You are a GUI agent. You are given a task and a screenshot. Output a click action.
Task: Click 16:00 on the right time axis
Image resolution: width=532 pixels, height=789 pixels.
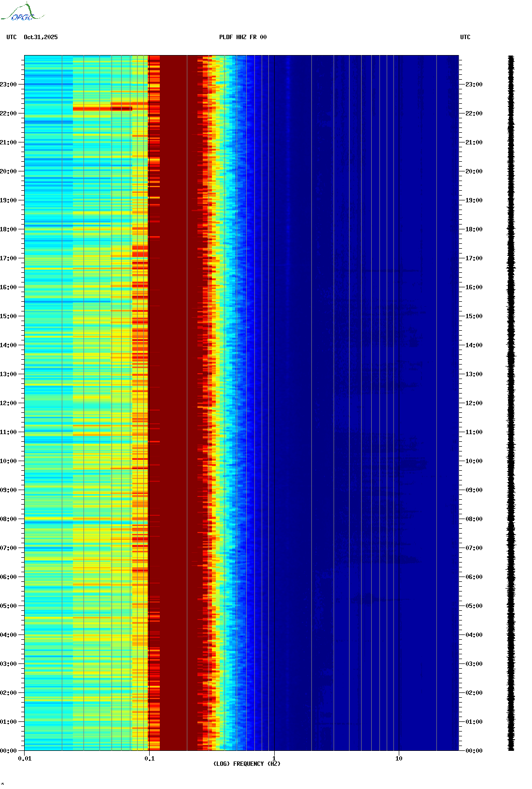coord(474,287)
